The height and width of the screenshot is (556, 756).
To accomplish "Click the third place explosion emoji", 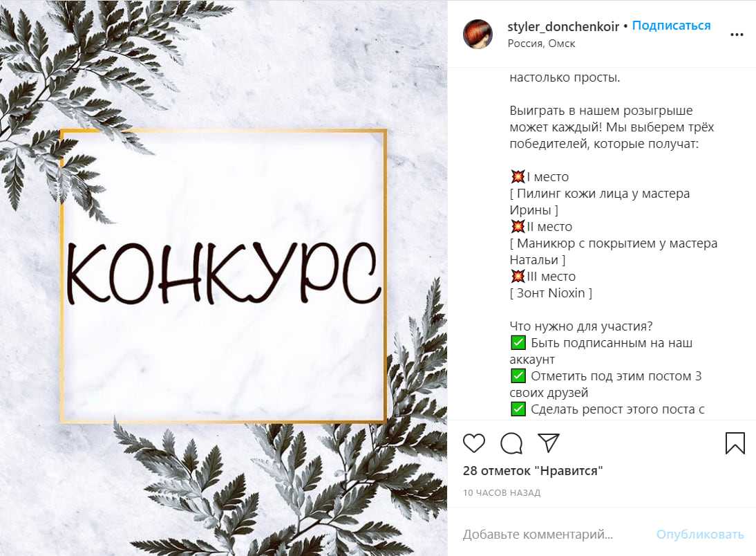I will 518,276.
